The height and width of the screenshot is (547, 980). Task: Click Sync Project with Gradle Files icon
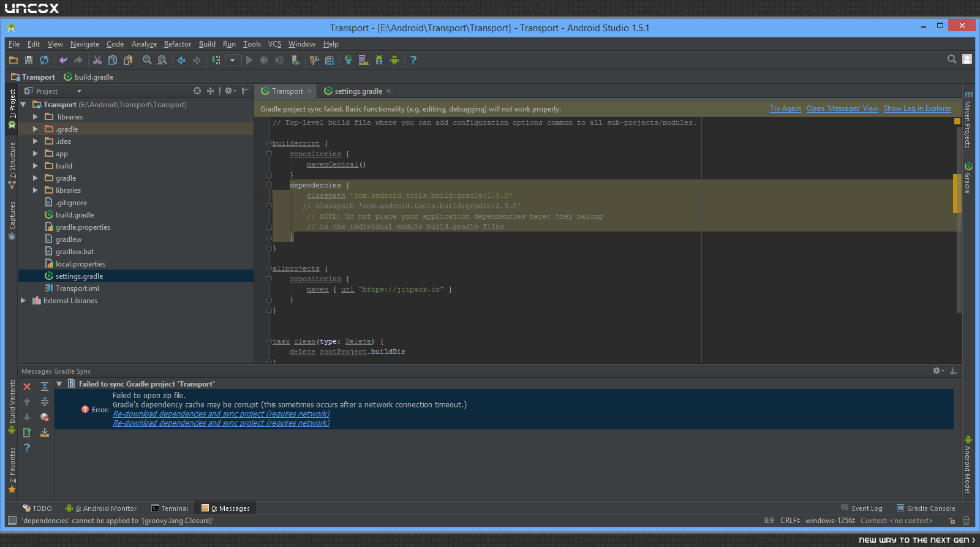click(x=349, y=60)
